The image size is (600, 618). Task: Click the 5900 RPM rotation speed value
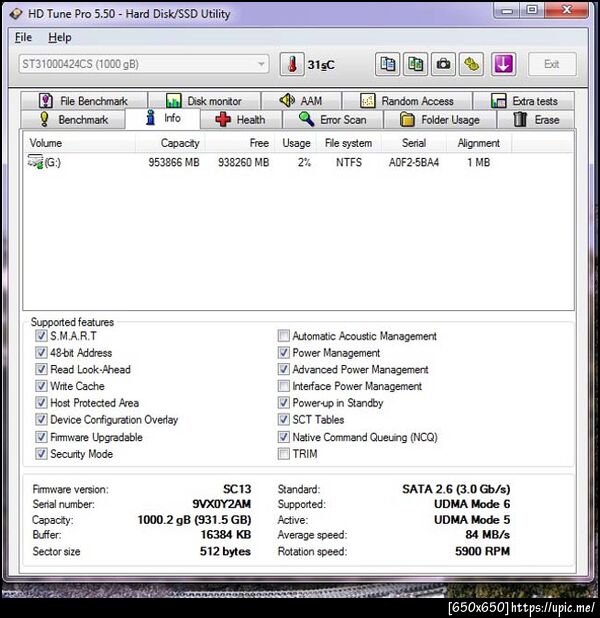point(483,551)
